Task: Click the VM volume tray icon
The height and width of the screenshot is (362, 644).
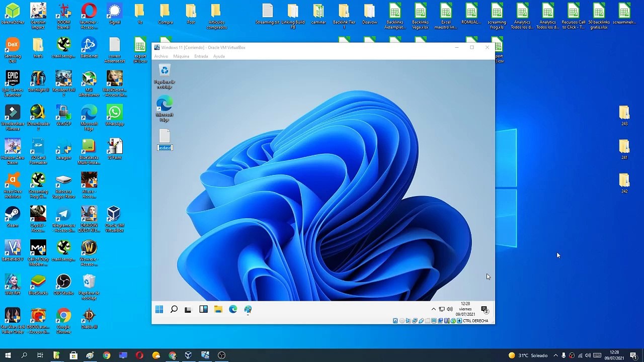Action: coord(450,309)
